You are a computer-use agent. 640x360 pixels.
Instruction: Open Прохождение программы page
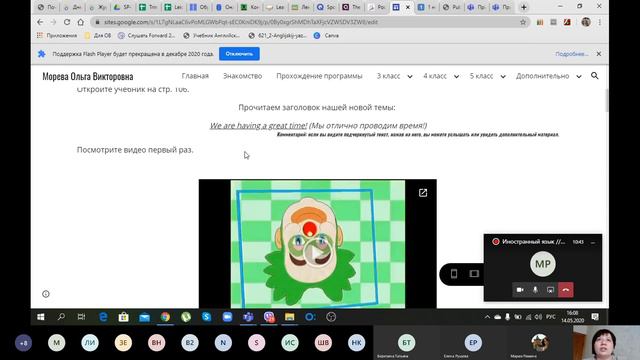[319, 76]
